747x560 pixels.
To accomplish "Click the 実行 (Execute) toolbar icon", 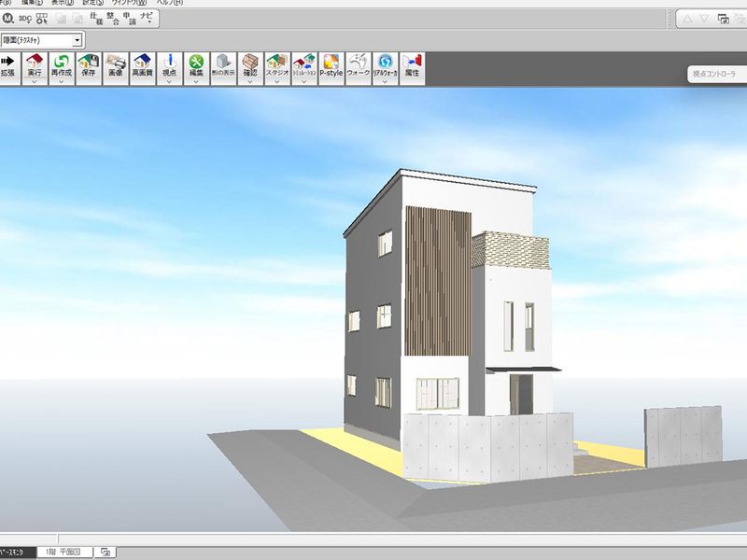I will [x=35, y=64].
